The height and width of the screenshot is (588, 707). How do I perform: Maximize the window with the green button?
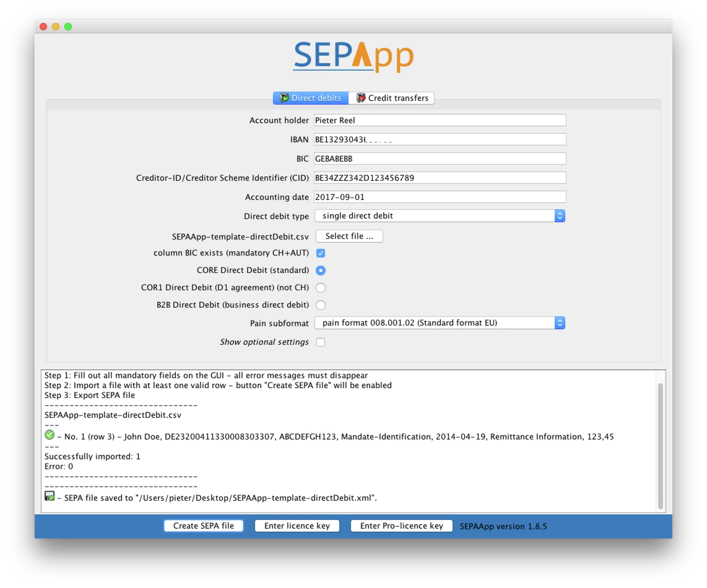pos(68,27)
